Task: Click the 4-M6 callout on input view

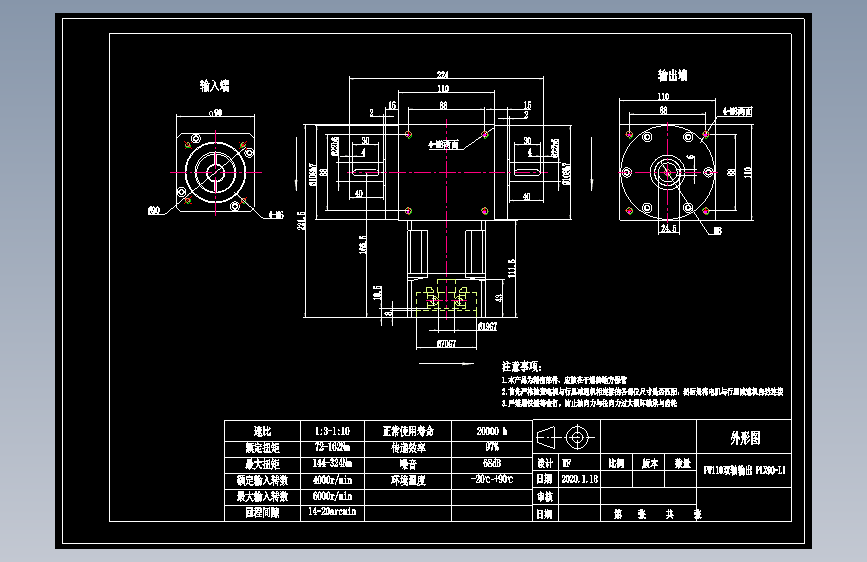Action: pos(276,215)
